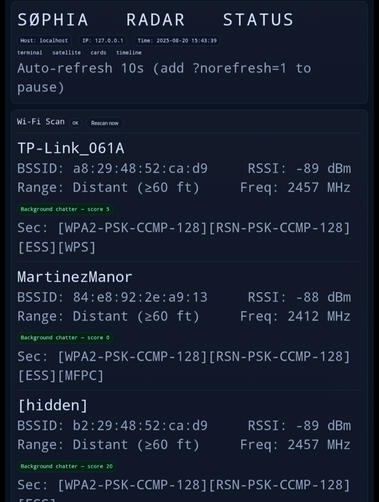Click the BSSID 84:e8:92:2e:a9:13 text
The image size is (379, 502).
[x=112, y=297]
